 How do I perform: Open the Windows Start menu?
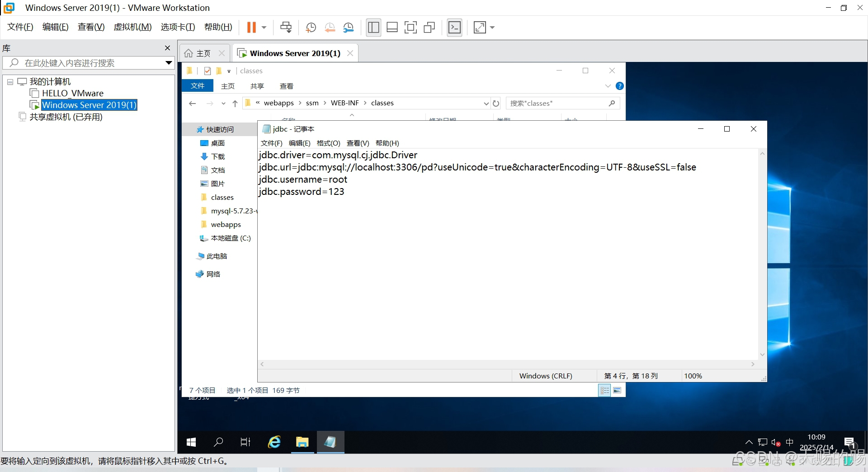point(191,442)
